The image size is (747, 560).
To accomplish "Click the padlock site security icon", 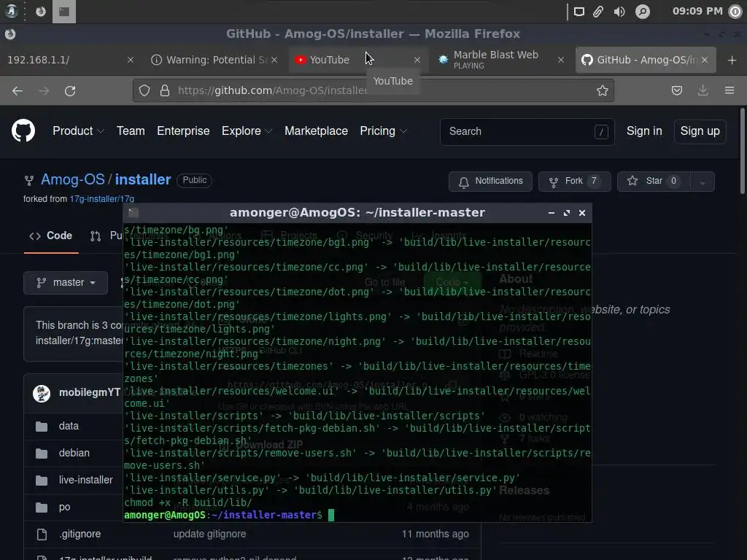I will [x=165, y=90].
